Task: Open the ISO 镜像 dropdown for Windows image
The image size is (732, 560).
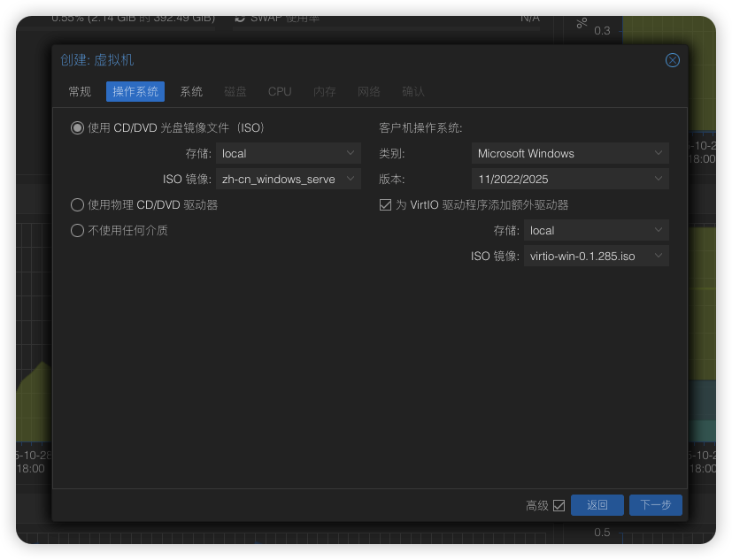Action: coord(288,179)
